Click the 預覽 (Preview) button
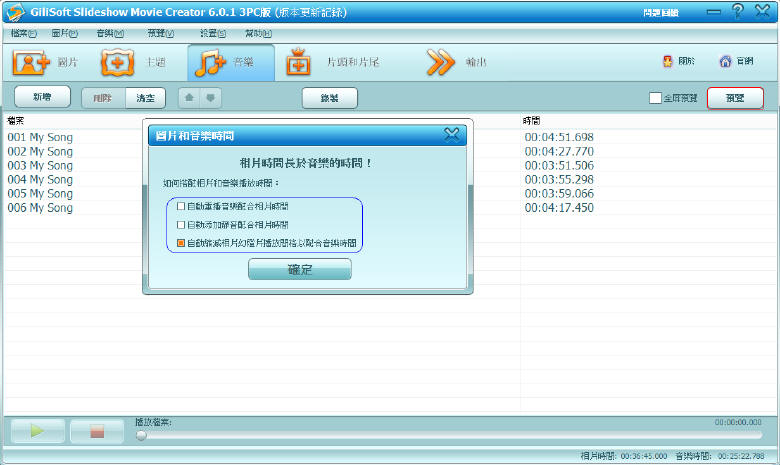Image resolution: width=780 pixels, height=465 pixels. point(735,98)
